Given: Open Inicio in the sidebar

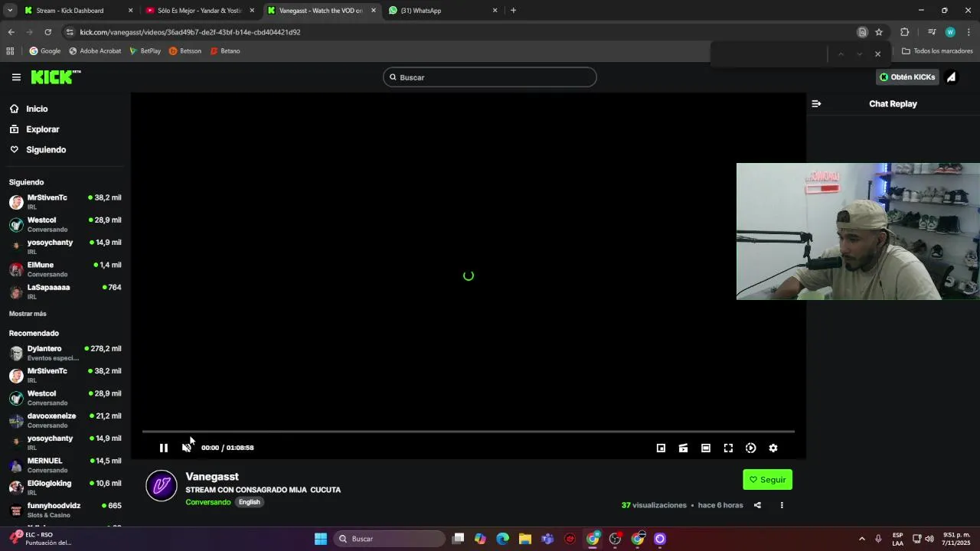Looking at the screenshot, I should (37, 109).
